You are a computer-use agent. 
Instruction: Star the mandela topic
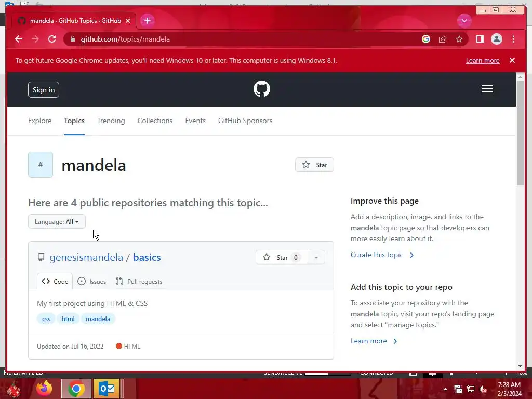(314, 165)
